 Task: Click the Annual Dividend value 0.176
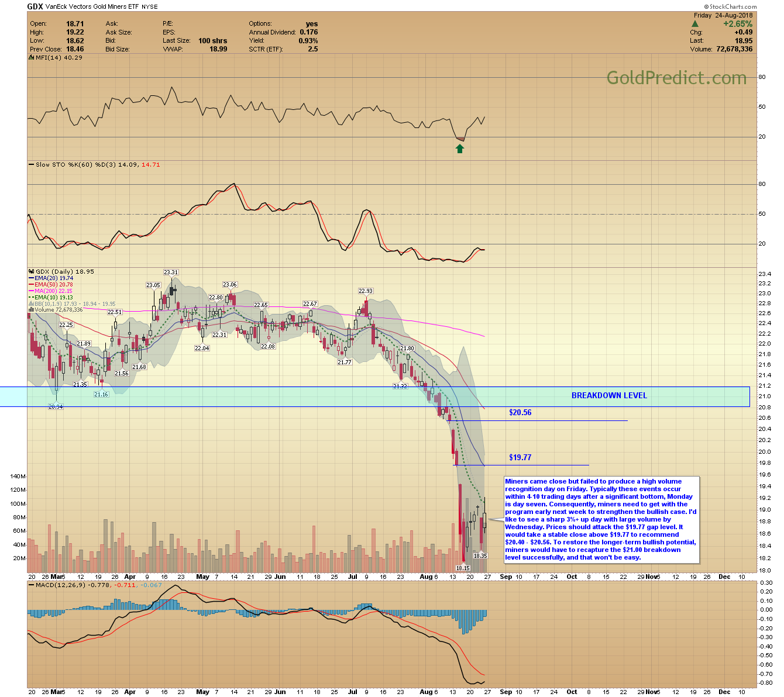pyautogui.click(x=309, y=33)
